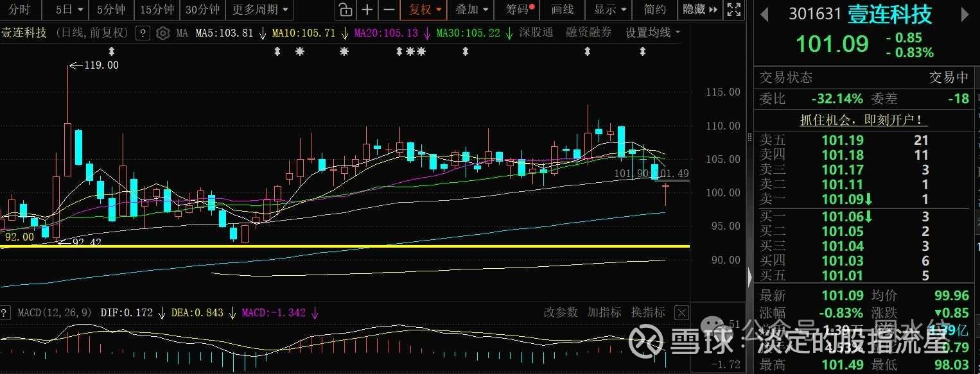Screen dimensions: 980x374
Task: Click the lock icon in chart toolbar
Action: (x=345, y=10)
